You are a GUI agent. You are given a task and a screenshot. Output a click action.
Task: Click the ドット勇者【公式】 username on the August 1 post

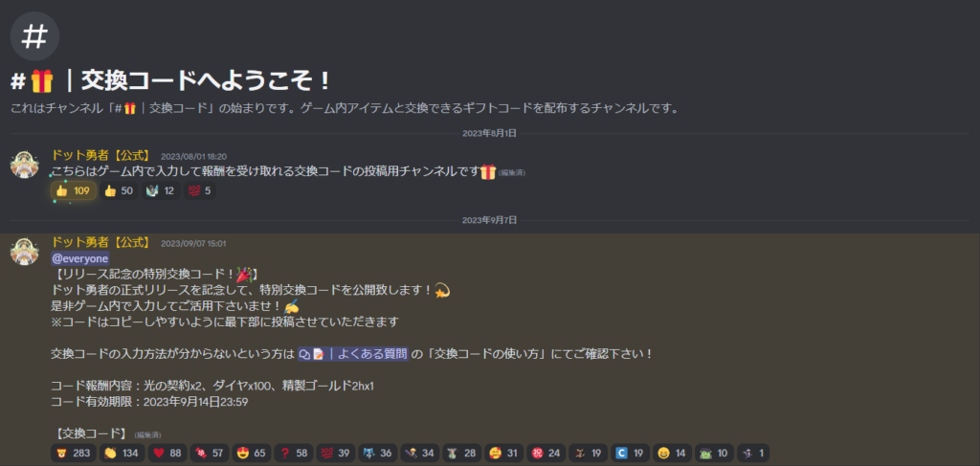point(100,156)
